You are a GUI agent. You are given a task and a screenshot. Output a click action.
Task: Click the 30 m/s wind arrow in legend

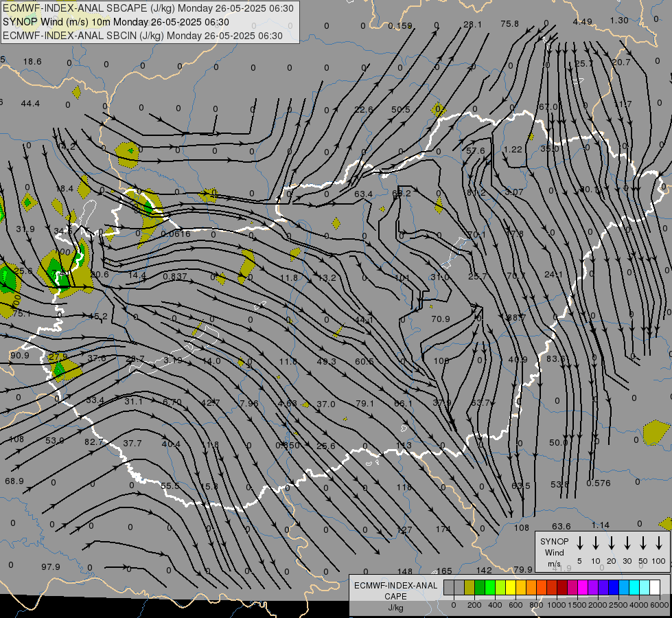click(627, 543)
